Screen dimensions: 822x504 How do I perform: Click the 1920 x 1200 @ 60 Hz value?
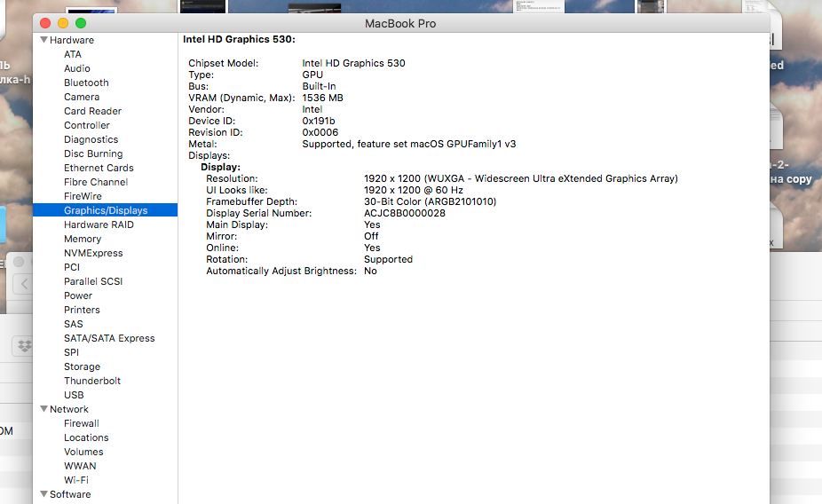pyautogui.click(x=413, y=190)
